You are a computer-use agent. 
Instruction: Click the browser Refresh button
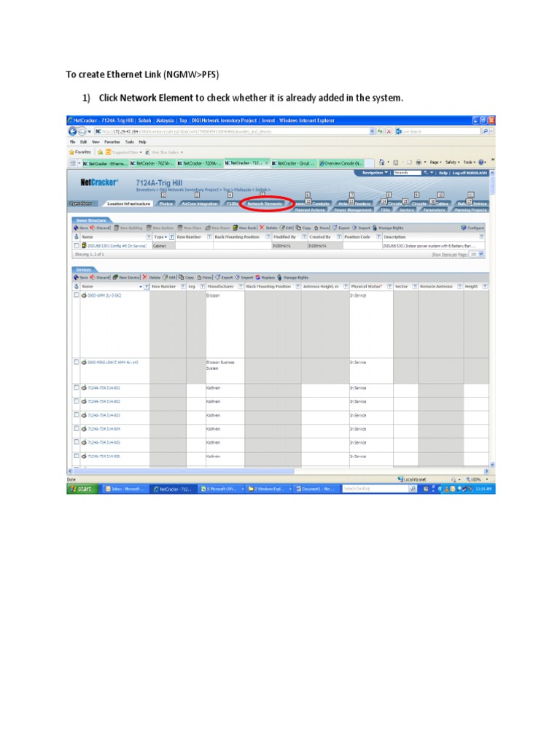(x=381, y=131)
